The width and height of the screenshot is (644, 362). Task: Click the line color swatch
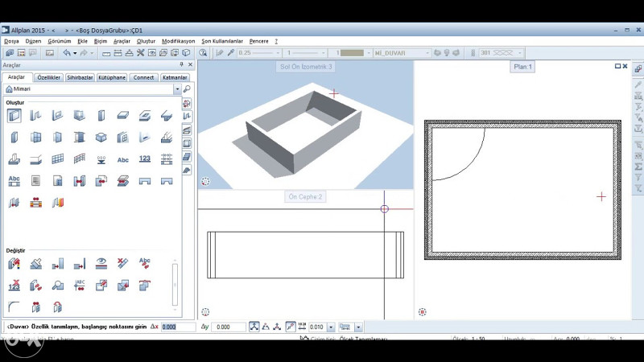tap(352, 53)
